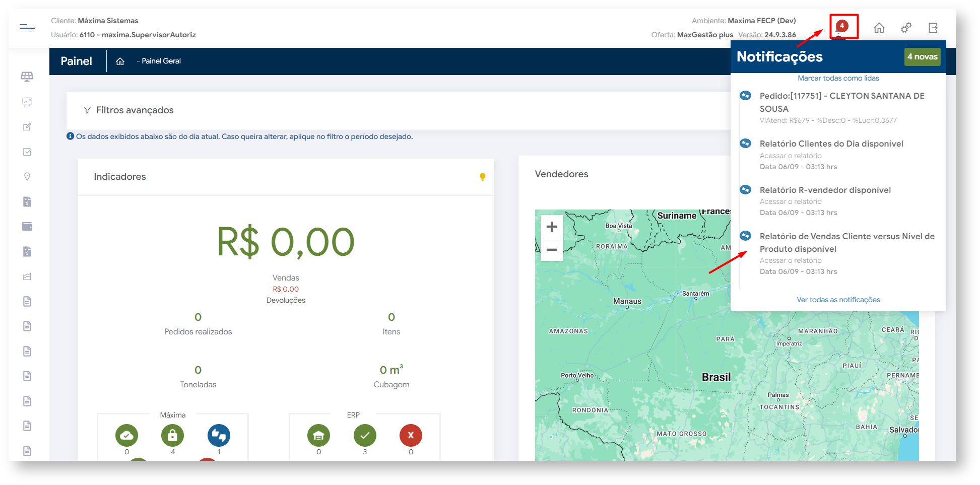This screenshot has width=980, height=485.
Task: Toggle the hamburger menu in top left
Action: [x=27, y=28]
